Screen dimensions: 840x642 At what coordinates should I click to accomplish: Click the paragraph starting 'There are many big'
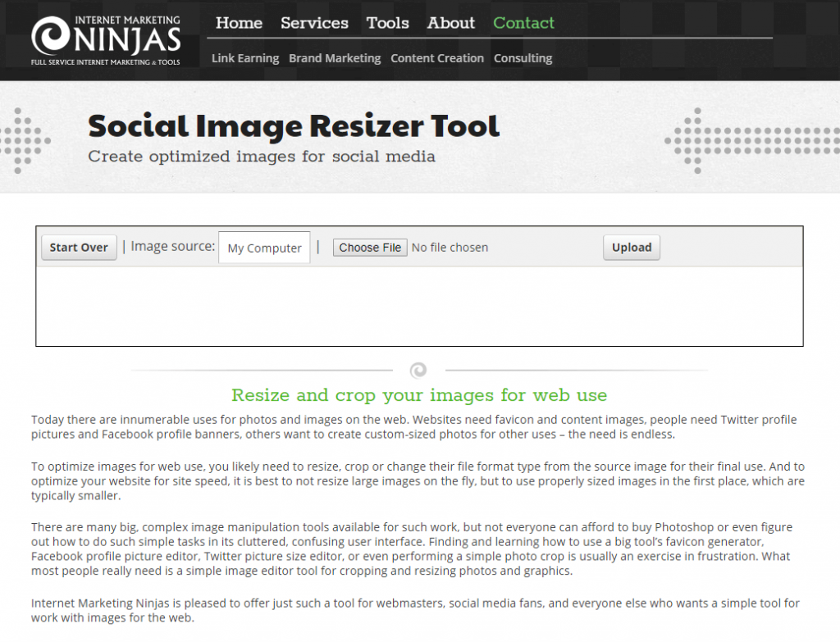pos(412,549)
